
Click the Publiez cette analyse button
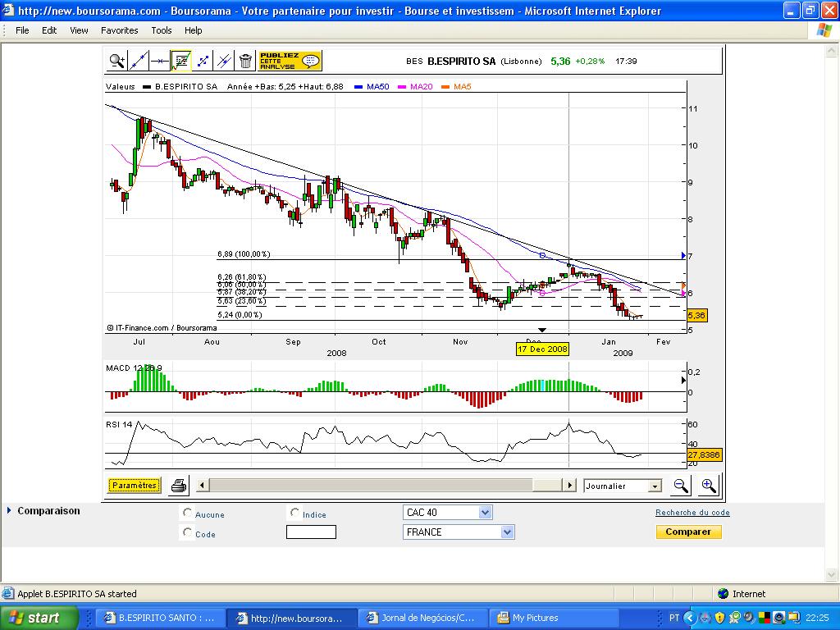pyautogui.click(x=290, y=61)
